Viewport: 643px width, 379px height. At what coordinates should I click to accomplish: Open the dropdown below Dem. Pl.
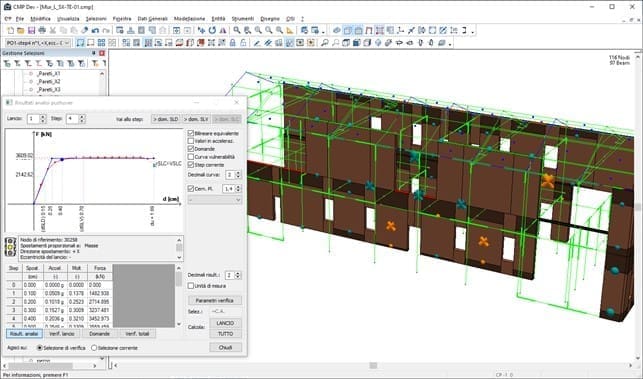[214, 200]
